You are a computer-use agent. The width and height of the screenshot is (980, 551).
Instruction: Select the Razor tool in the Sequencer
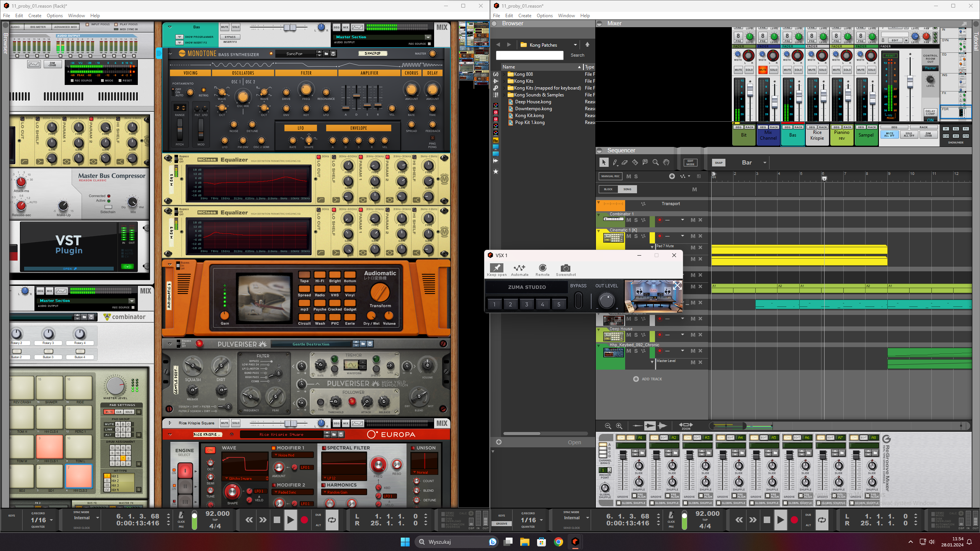pos(635,163)
